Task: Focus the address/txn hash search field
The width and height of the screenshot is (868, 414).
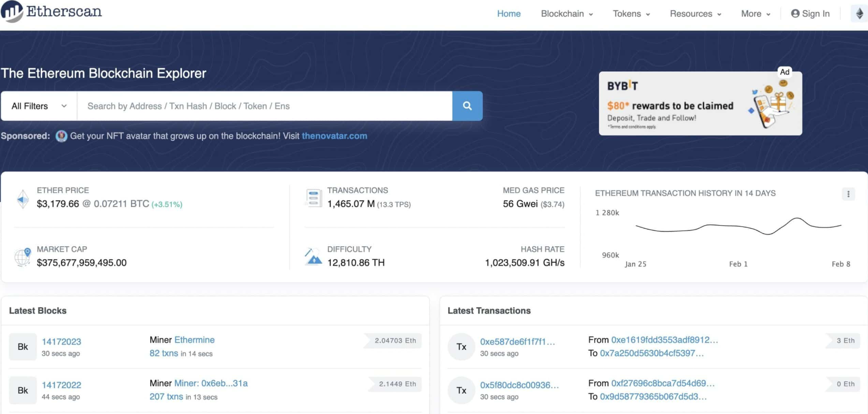Action: point(265,106)
